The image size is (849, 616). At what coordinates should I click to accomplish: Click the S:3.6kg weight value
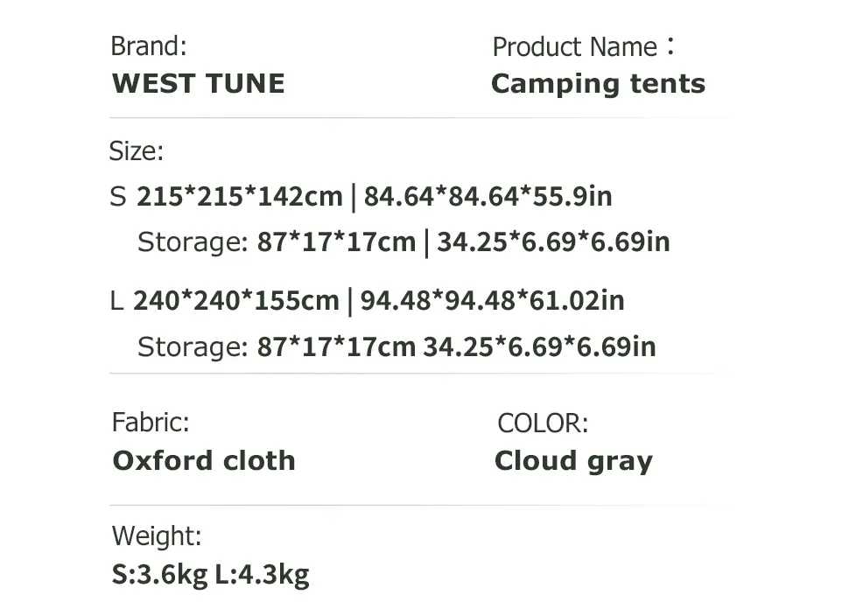pyautogui.click(x=160, y=575)
